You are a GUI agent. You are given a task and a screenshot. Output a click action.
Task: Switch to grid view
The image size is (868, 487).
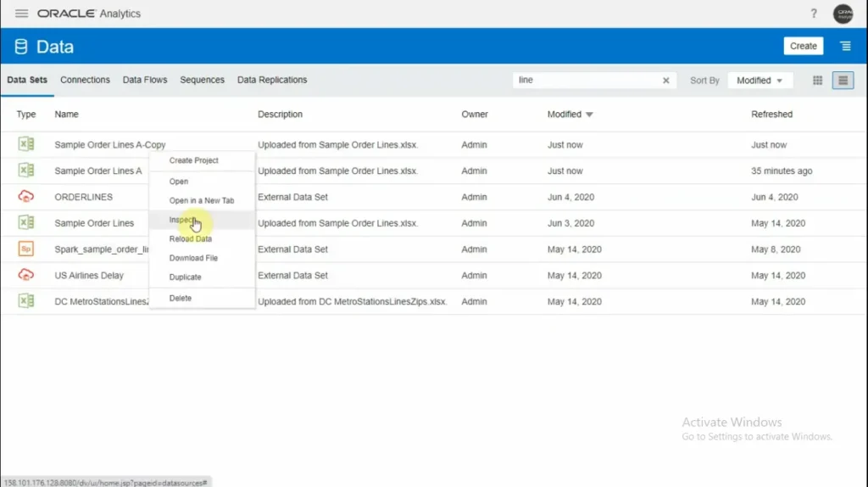[x=818, y=81]
